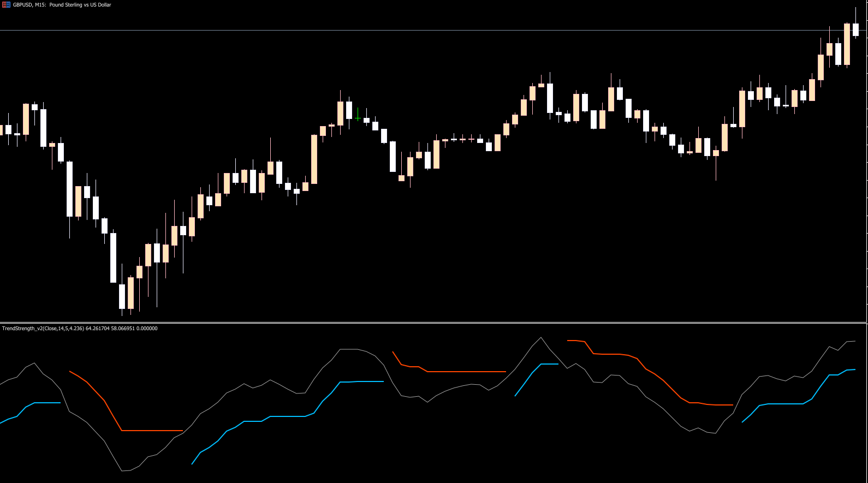Select the rightmost blue indicator line segment
This screenshot has height=483, width=868.
[786, 404]
